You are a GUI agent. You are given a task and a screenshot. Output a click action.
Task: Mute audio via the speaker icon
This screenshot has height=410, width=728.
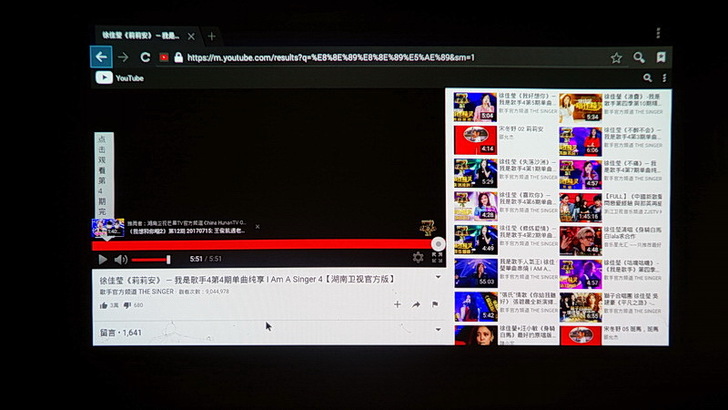(x=120, y=259)
